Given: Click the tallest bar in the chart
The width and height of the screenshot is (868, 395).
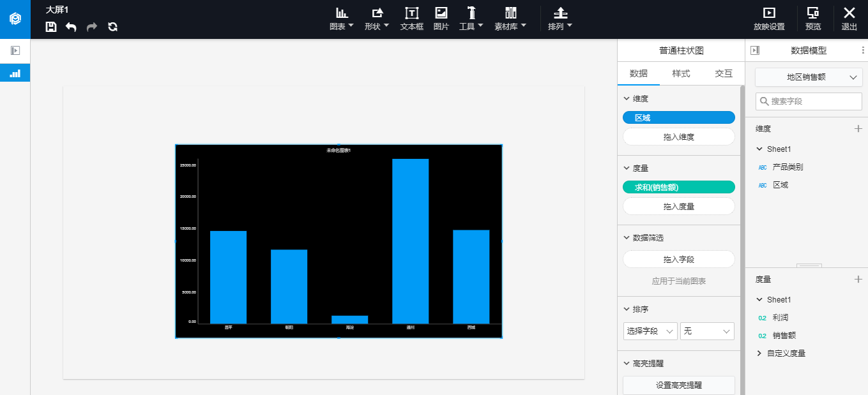Looking at the screenshot, I should coord(410,241).
